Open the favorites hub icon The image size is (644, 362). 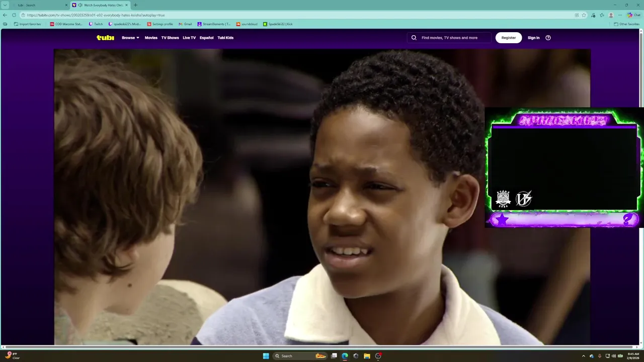[602, 15]
